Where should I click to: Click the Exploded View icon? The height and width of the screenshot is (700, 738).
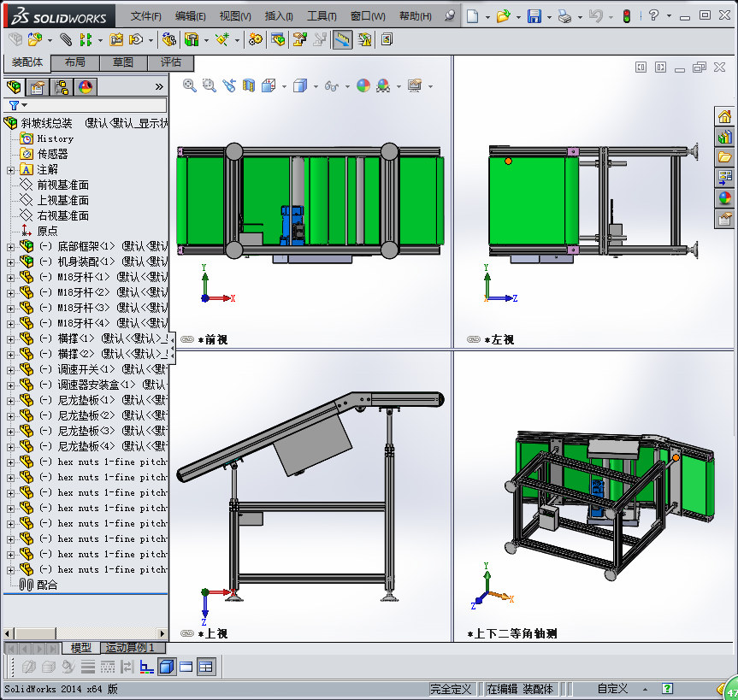point(300,39)
